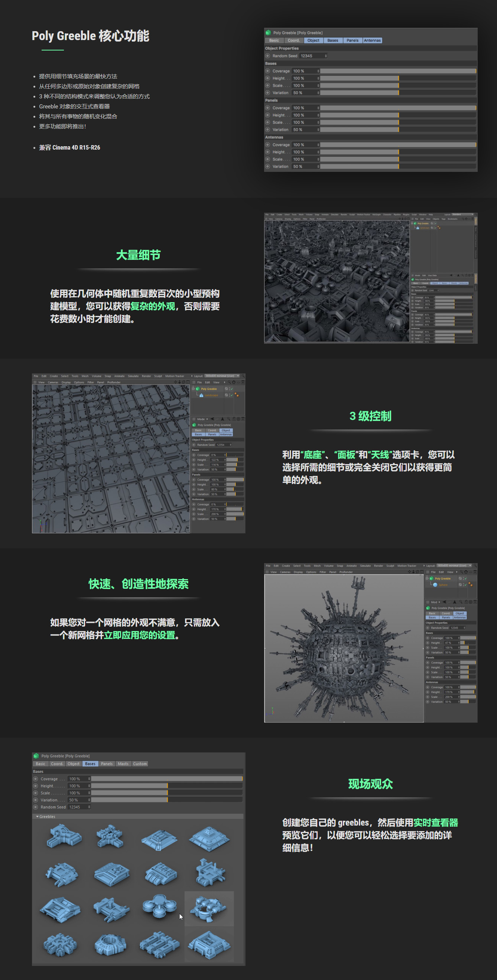Select the Sphere object icon in object manager
Image resolution: width=497 pixels, height=980 pixels.
[x=435, y=585]
